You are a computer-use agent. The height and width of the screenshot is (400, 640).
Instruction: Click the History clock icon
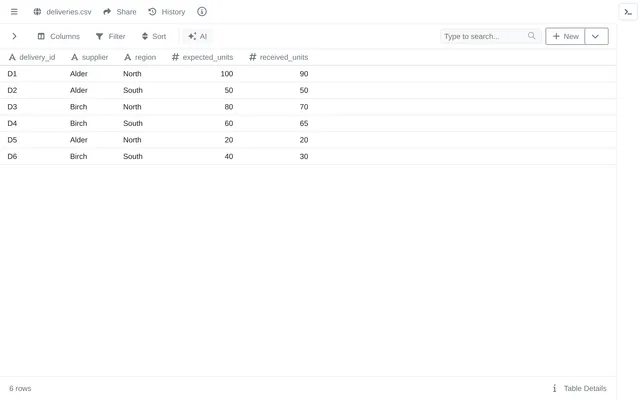pos(152,12)
